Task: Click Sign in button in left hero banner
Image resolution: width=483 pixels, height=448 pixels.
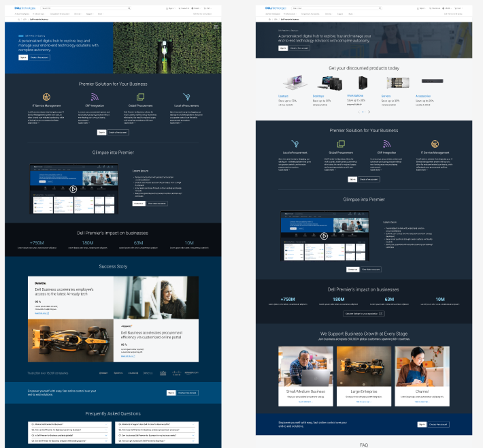Action: (23, 57)
